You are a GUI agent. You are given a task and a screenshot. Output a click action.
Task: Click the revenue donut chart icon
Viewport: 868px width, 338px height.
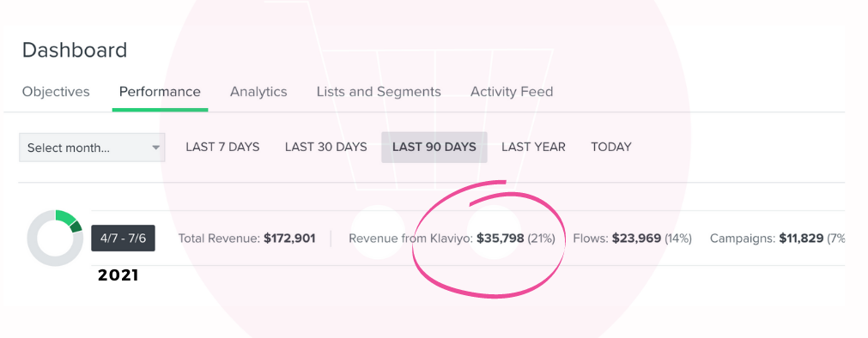55,238
